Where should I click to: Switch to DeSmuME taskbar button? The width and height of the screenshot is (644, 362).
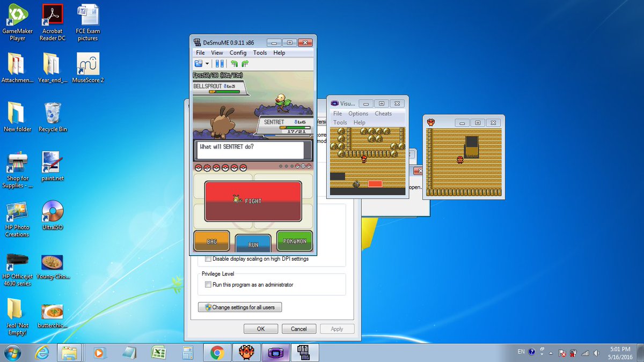tap(305, 352)
